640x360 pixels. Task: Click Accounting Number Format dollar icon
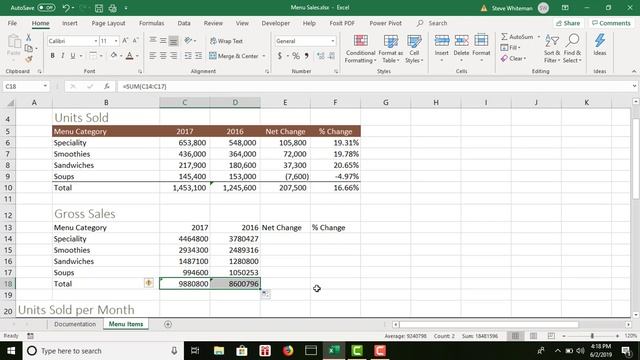(x=280, y=56)
